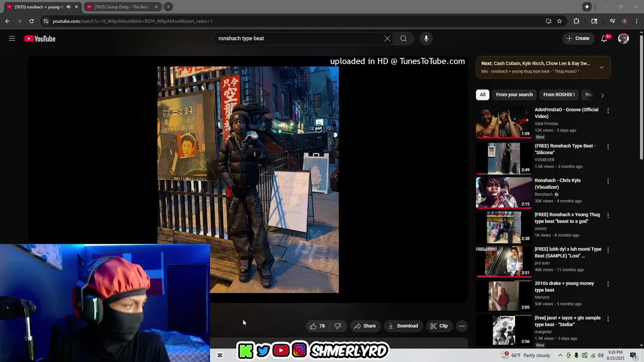Open the browser extensions puzzle icon
Screen dimensions: 644x362
click(x=577, y=21)
